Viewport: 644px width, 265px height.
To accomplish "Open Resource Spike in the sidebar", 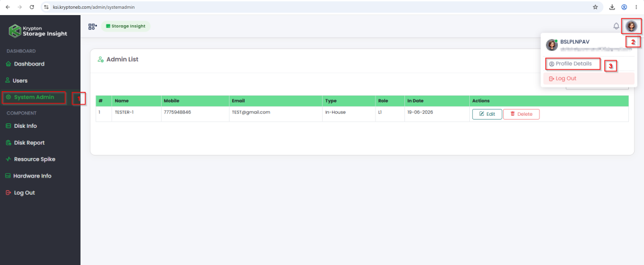I will point(30,159).
